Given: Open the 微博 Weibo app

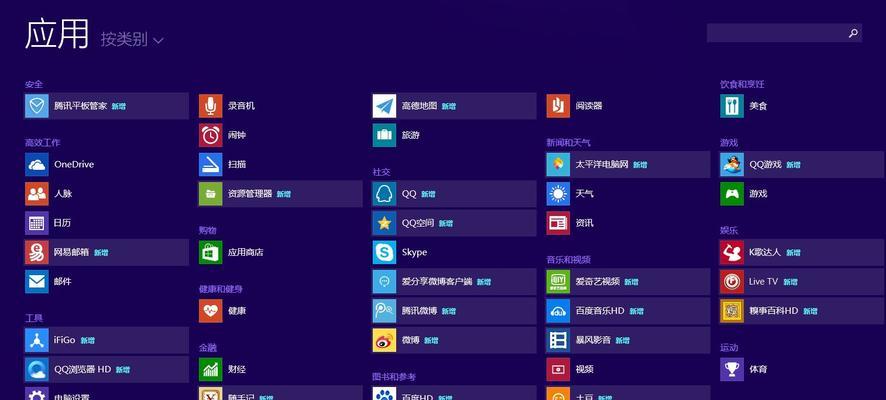Looking at the screenshot, I should (x=454, y=340).
